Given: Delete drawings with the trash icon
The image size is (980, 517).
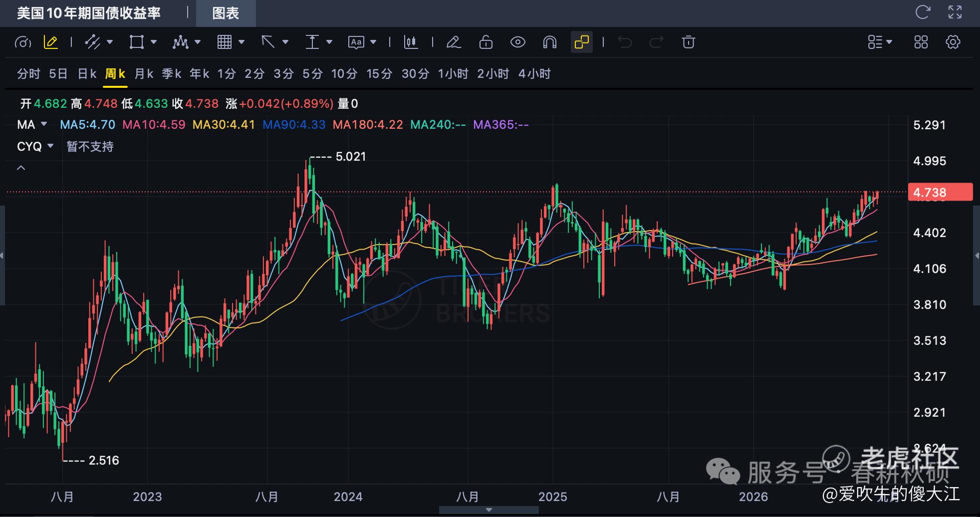Looking at the screenshot, I should click(x=688, y=42).
